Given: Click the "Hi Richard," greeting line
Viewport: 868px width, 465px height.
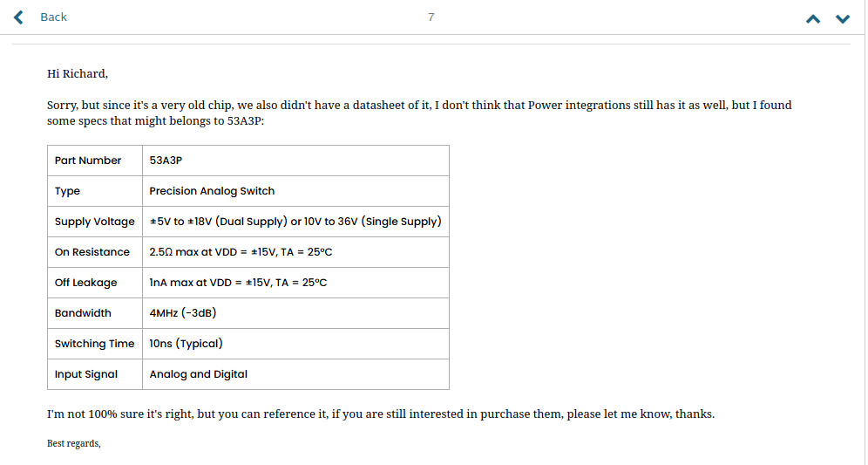Looking at the screenshot, I should point(78,73).
